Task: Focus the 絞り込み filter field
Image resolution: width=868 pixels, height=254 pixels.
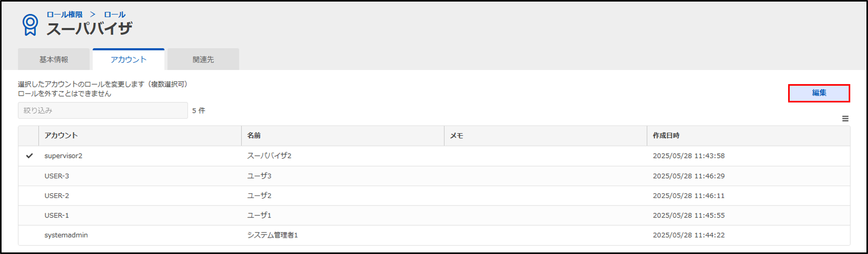Action: [103, 110]
